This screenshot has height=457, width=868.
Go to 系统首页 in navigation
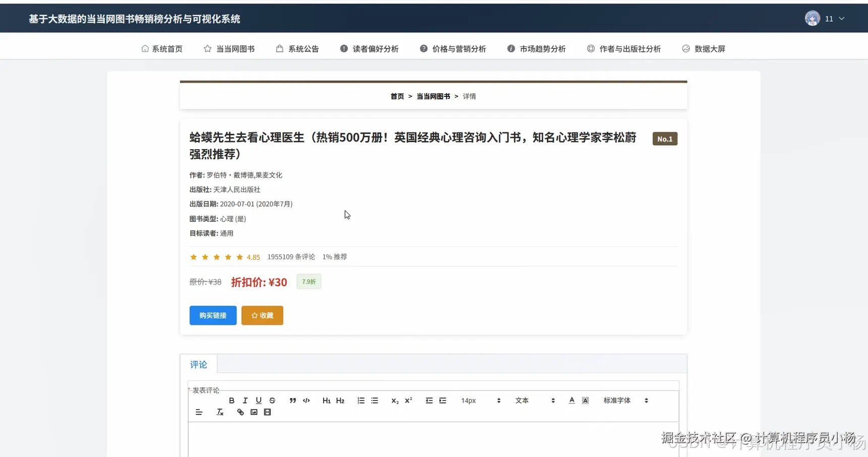pyautogui.click(x=162, y=49)
